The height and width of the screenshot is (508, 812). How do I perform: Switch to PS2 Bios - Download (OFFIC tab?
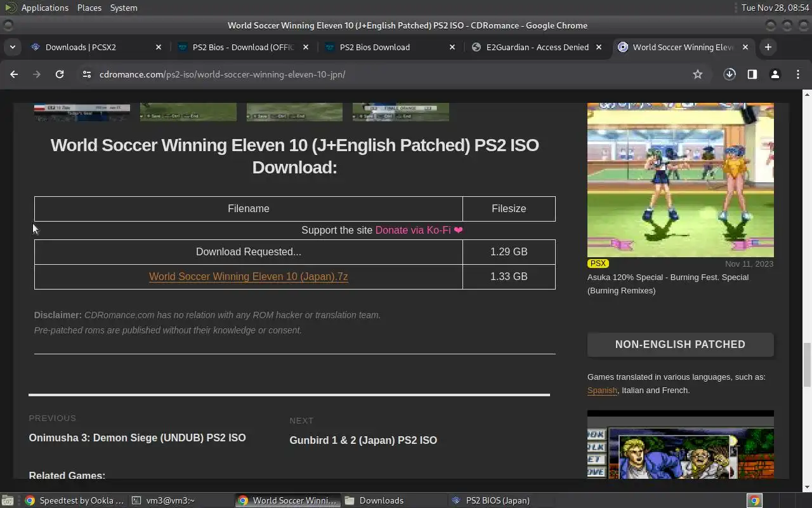point(243,47)
